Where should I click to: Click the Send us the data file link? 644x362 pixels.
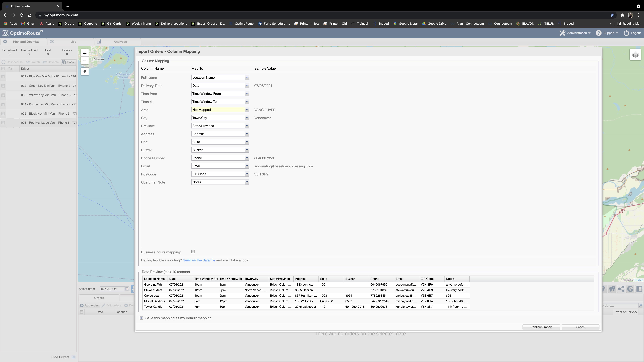pos(199,260)
